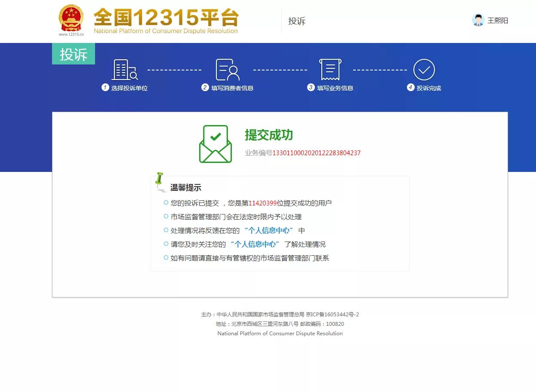Click step 2 填写消费者信息 label
Image resolution: width=536 pixels, height=392 pixels.
[232, 88]
